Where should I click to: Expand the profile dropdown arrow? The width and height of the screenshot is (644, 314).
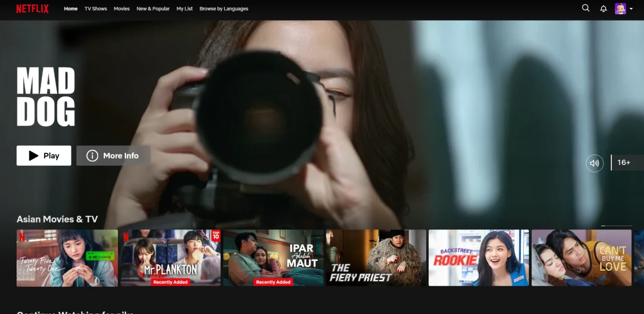631,9
